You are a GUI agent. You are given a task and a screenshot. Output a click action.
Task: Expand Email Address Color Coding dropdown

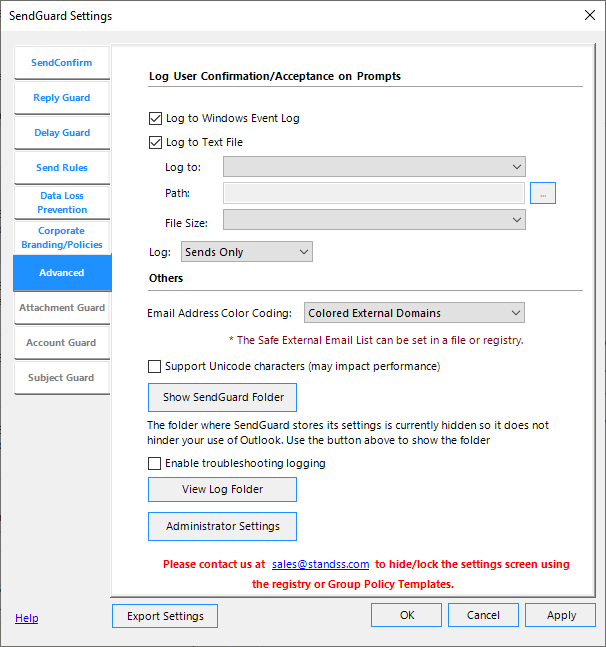click(x=414, y=313)
